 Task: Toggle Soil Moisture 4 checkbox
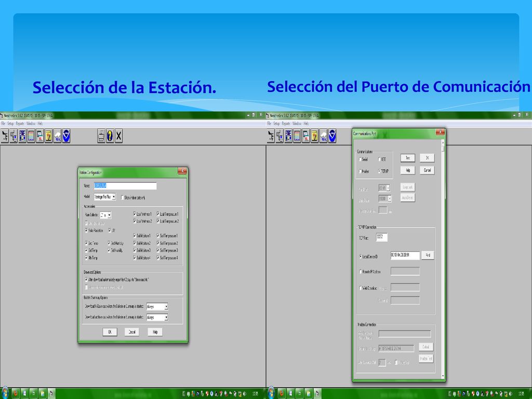coord(135,258)
